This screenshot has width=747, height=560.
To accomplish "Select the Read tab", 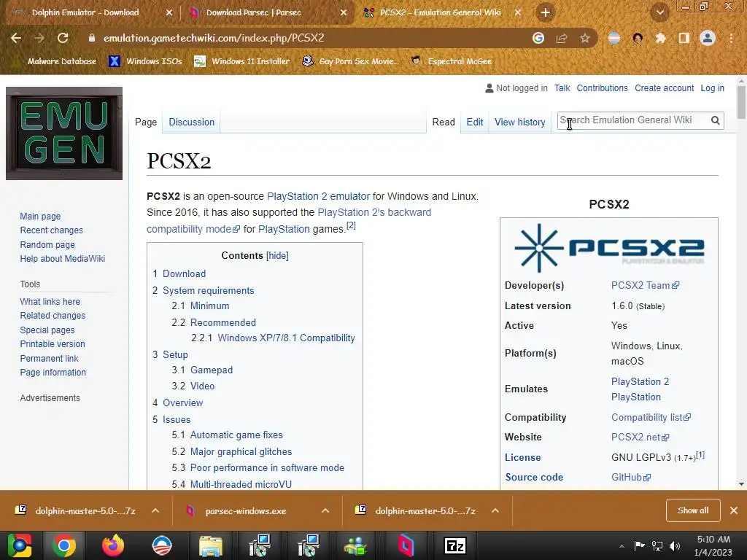I will click(444, 122).
